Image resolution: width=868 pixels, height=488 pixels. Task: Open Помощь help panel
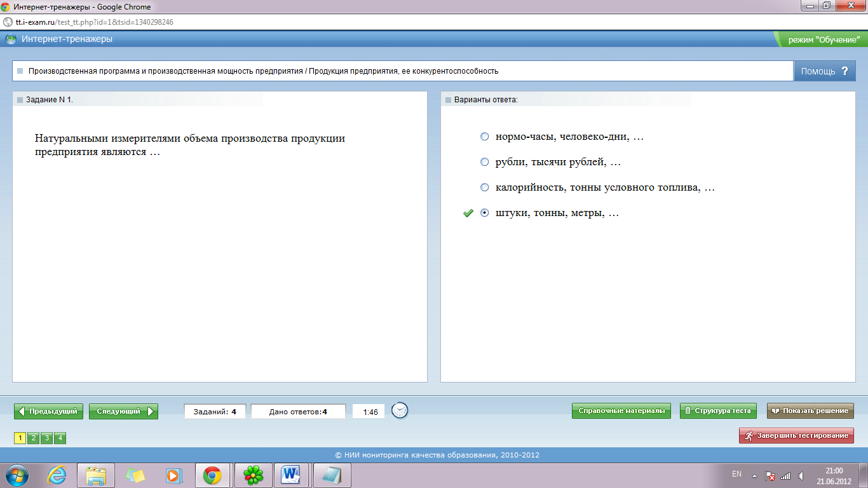click(x=824, y=71)
